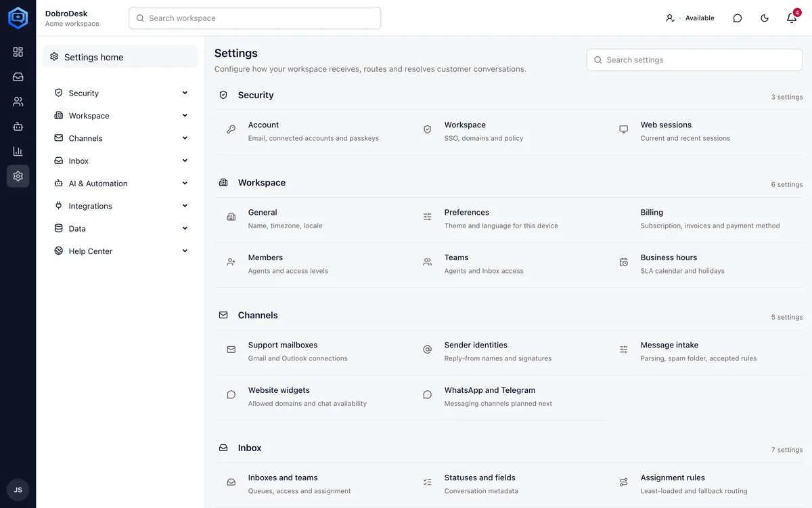
Task: Click the routing icon beside Assignment rules
Action: coord(624,482)
